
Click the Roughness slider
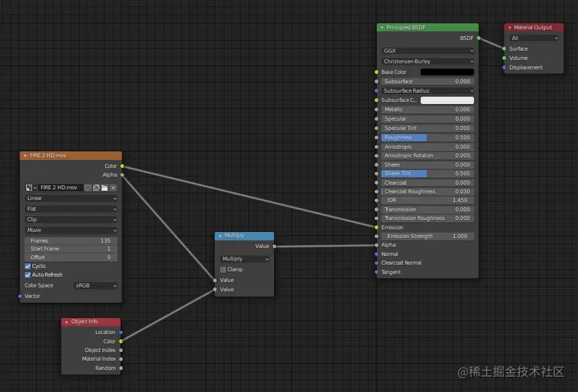click(x=427, y=137)
